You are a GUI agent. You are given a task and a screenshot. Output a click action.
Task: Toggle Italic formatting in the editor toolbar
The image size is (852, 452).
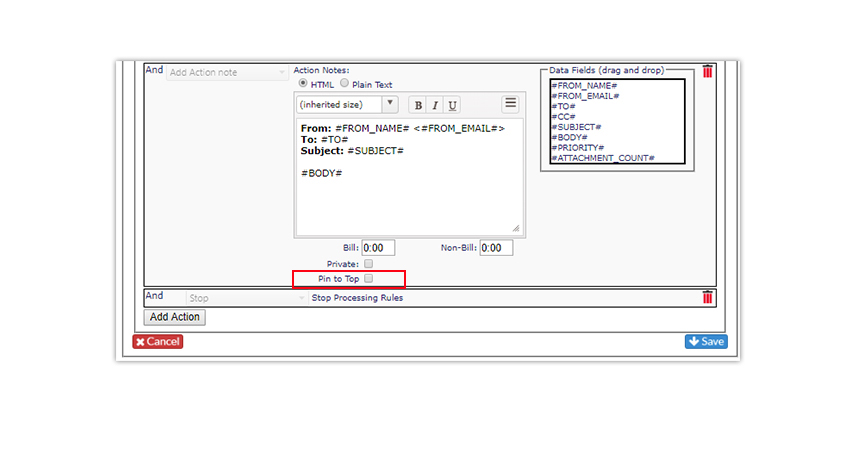click(x=435, y=105)
